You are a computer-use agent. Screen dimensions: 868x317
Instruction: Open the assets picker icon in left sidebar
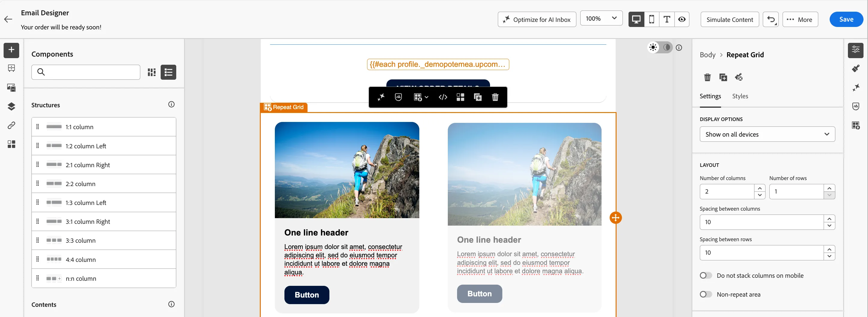pos(11,87)
